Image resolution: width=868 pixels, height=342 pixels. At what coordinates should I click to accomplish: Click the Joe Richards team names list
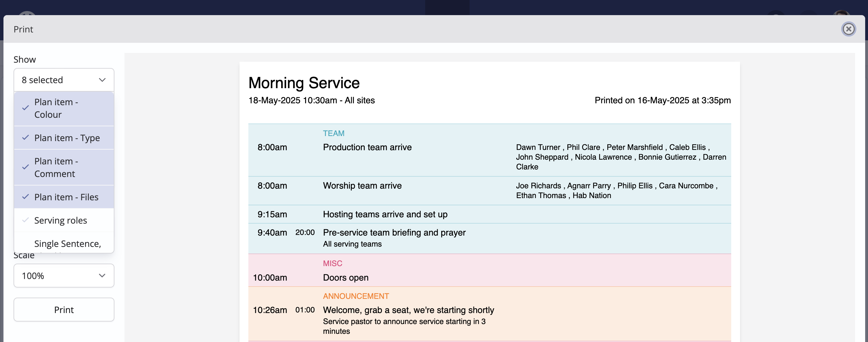pos(616,190)
